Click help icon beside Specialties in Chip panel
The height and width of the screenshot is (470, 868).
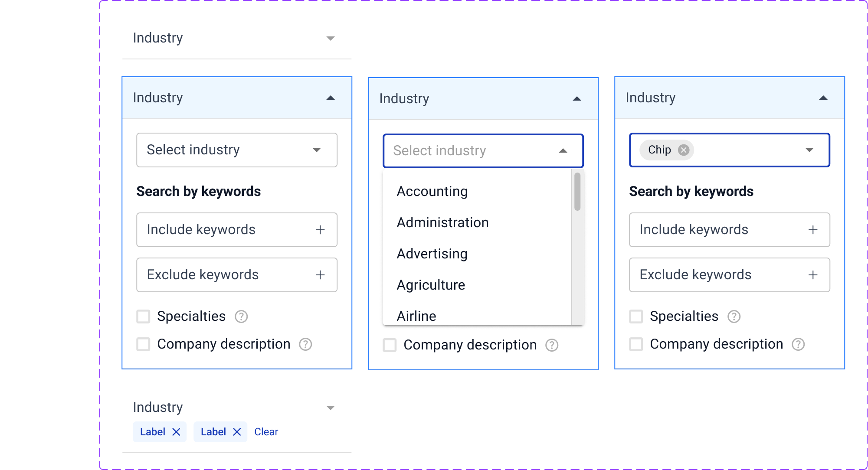tap(734, 317)
